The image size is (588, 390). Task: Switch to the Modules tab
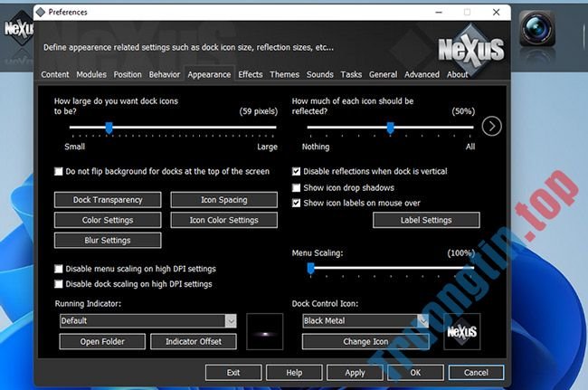[x=91, y=74]
